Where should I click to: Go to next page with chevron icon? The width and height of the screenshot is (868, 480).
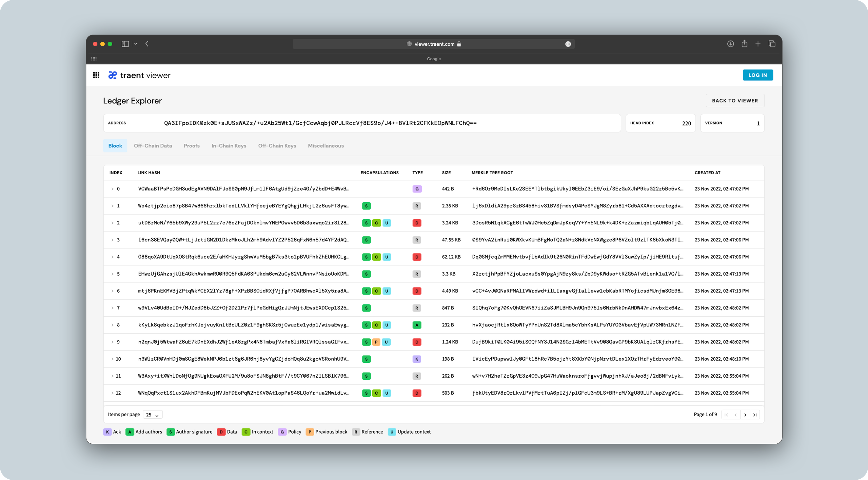click(x=746, y=415)
